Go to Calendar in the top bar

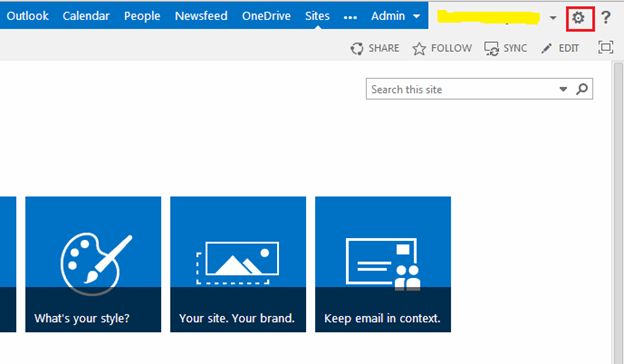click(x=86, y=16)
